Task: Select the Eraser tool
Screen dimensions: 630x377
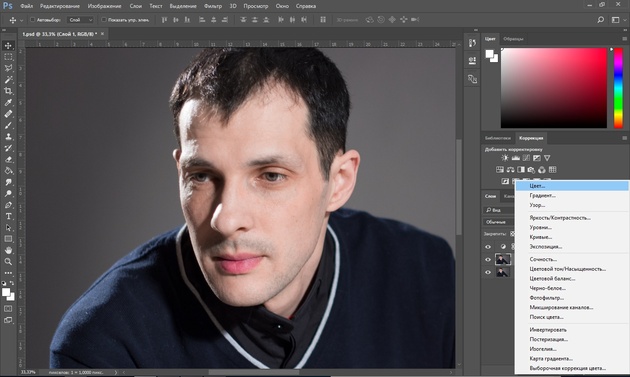Action: (x=8, y=159)
